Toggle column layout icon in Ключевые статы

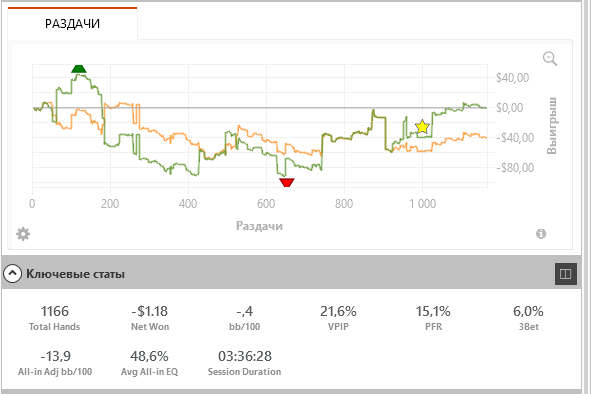[565, 274]
